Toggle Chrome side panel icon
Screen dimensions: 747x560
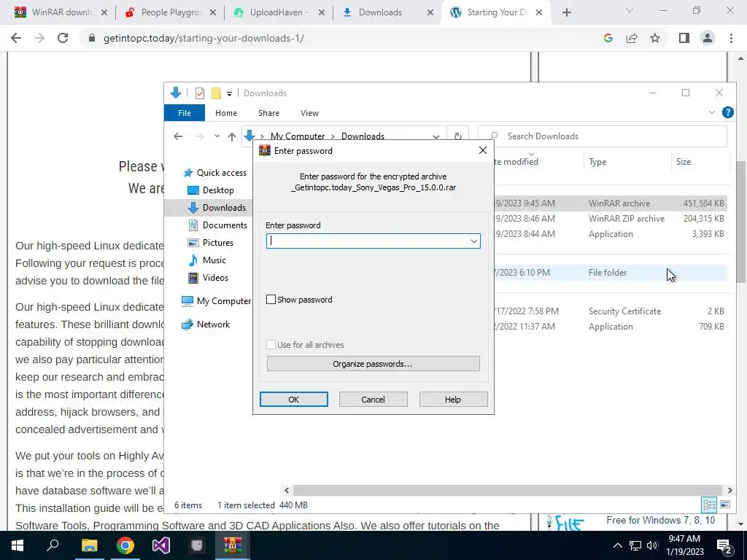684,38
